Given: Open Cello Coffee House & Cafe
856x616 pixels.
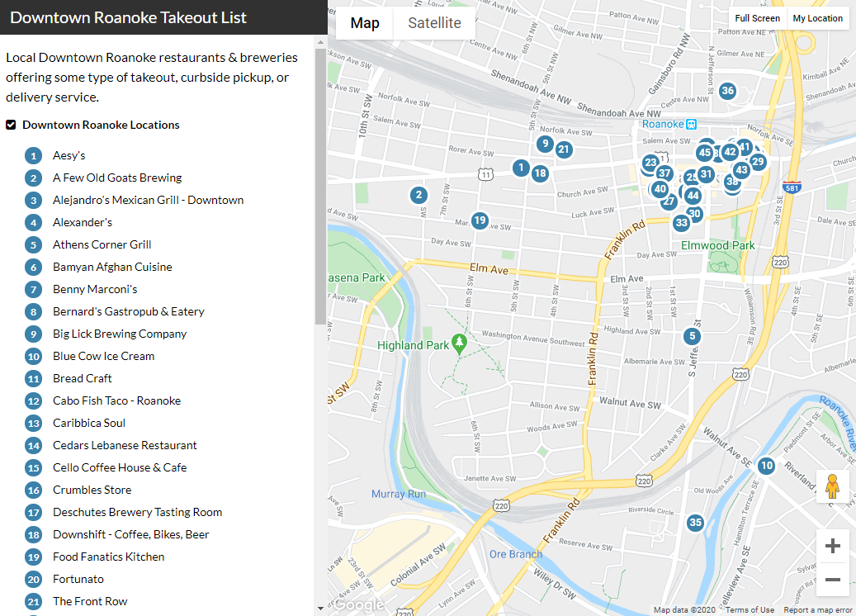Looking at the screenshot, I should click(x=120, y=467).
